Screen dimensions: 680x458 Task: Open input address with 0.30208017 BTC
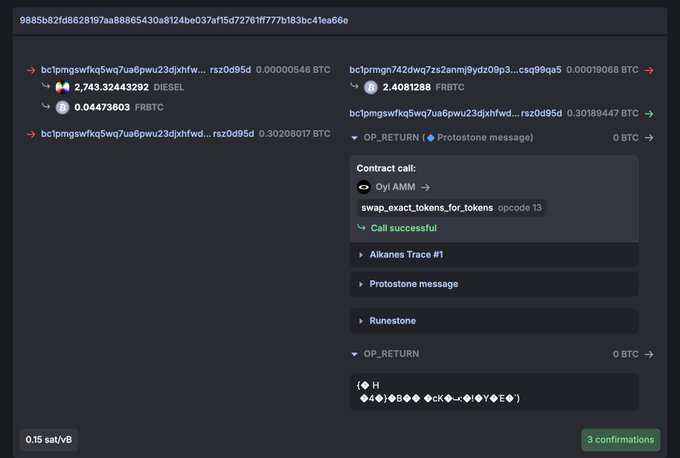(147, 134)
